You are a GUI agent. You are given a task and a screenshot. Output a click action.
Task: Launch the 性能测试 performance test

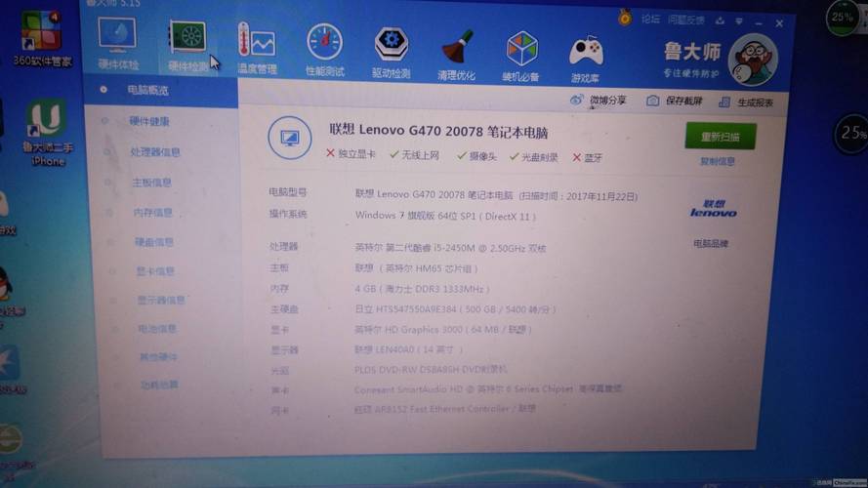point(324,51)
